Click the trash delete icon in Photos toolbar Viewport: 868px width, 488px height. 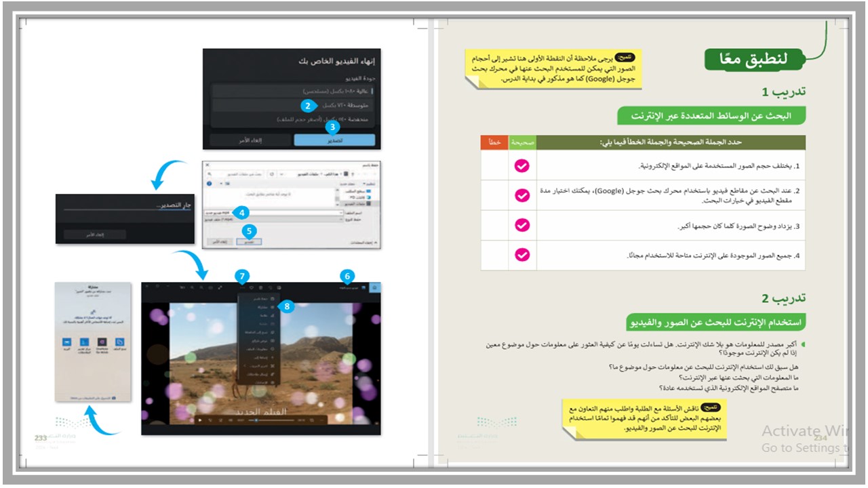point(261,287)
